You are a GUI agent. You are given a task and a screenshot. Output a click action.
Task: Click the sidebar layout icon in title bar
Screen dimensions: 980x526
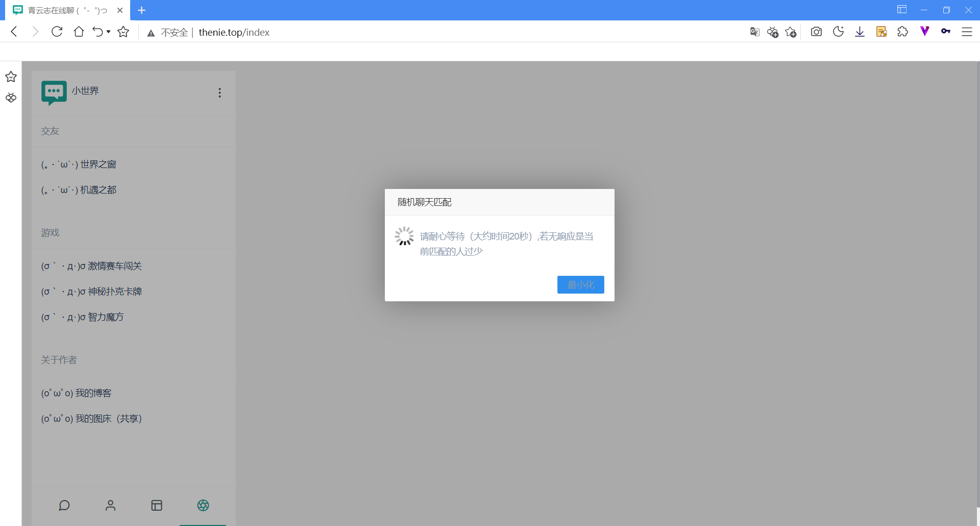902,10
